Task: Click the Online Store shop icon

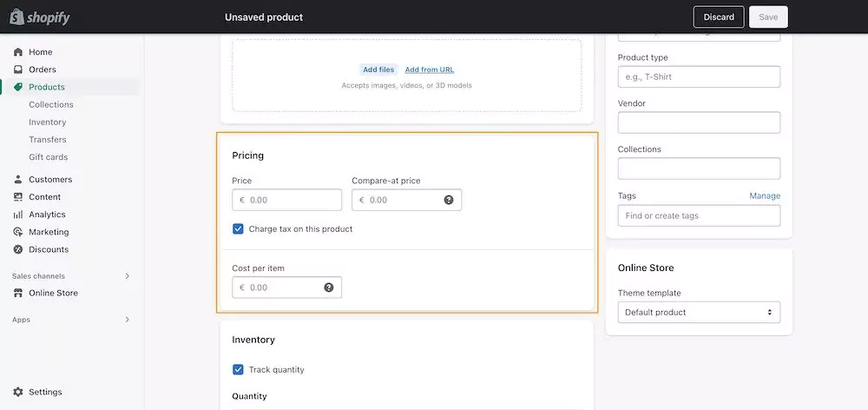Action: click(x=18, y=293)
